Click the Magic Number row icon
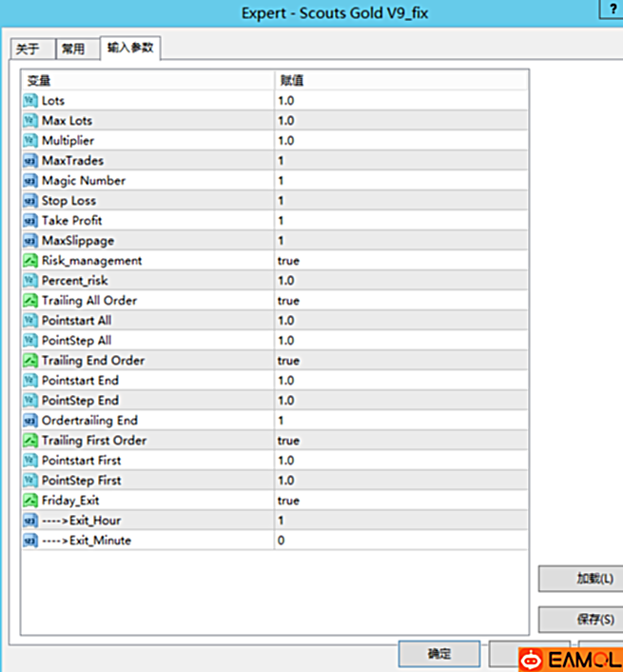The image size is (623, 672). coord(30,181)
